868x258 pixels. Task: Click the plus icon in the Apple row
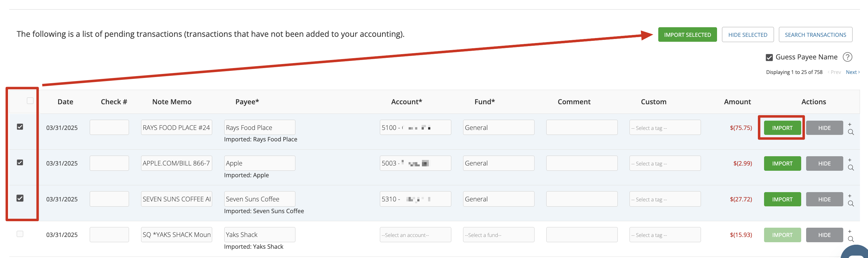[x=849, y=160]
